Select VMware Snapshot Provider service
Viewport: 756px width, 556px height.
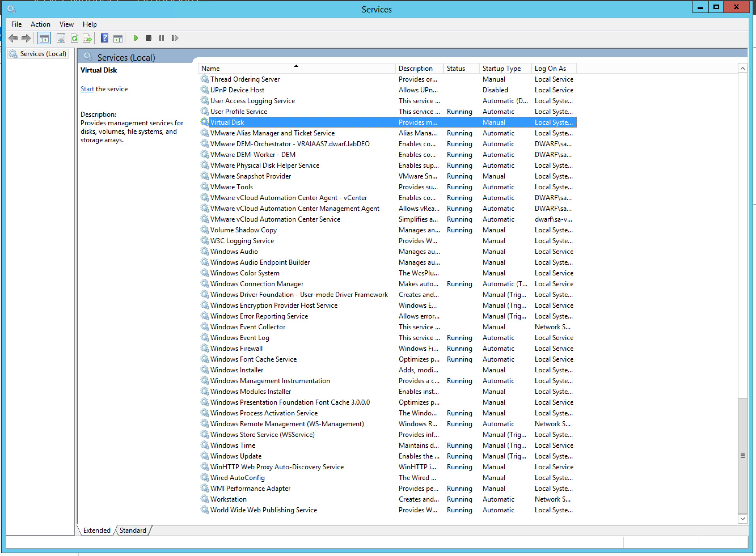tap(388, 176)
